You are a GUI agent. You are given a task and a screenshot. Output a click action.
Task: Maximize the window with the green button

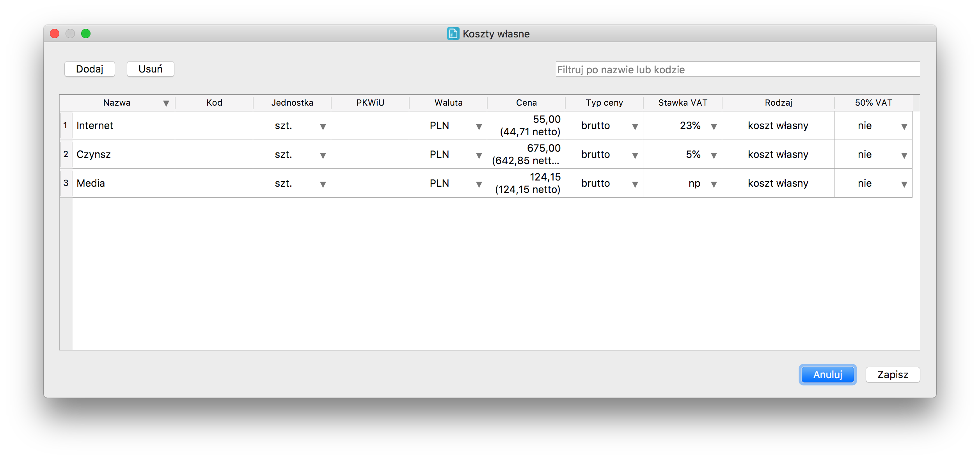click(86, 34)
